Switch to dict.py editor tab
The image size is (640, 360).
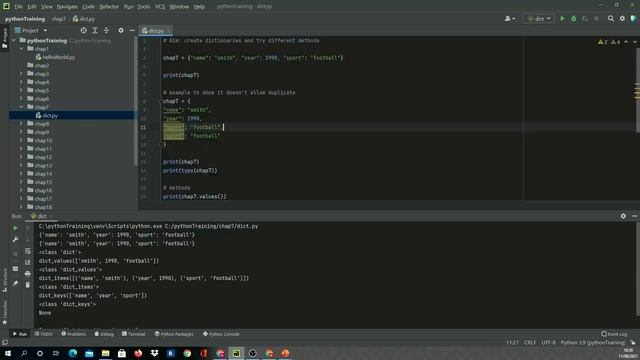point(155,31)
